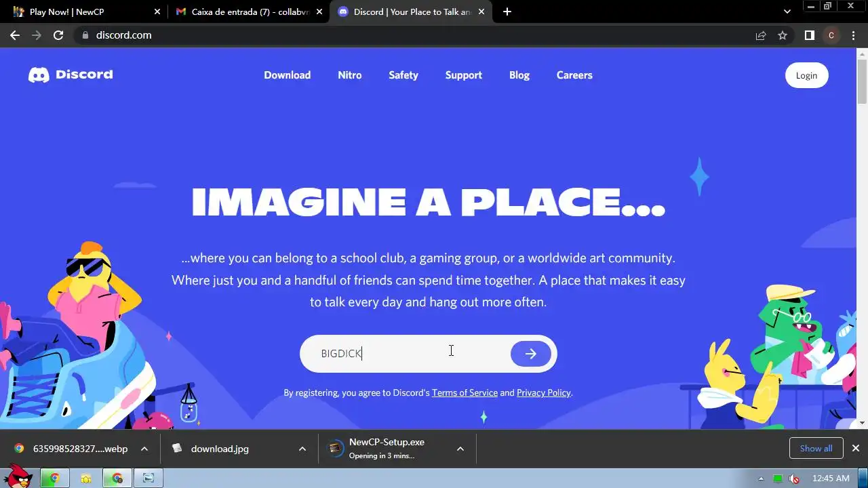
Task: Click the 12:45 AM taskbar clock
Action: 831,479
